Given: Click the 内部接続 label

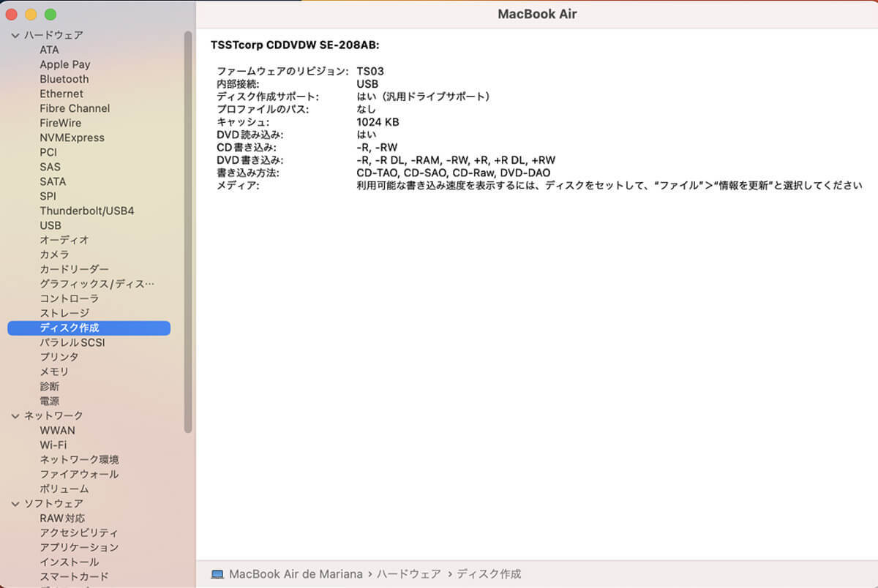Looking at the screenshot, I should tap(238, 84).
